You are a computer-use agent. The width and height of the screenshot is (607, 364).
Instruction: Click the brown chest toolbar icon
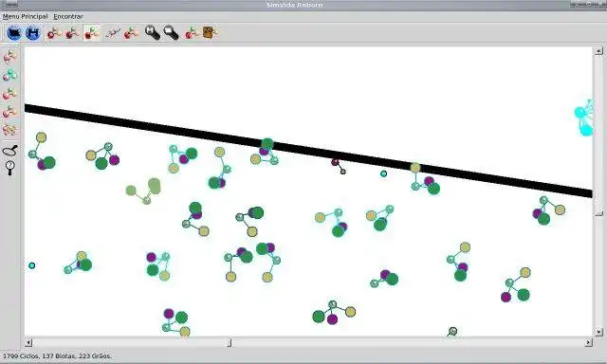click(x=210, y=33)
